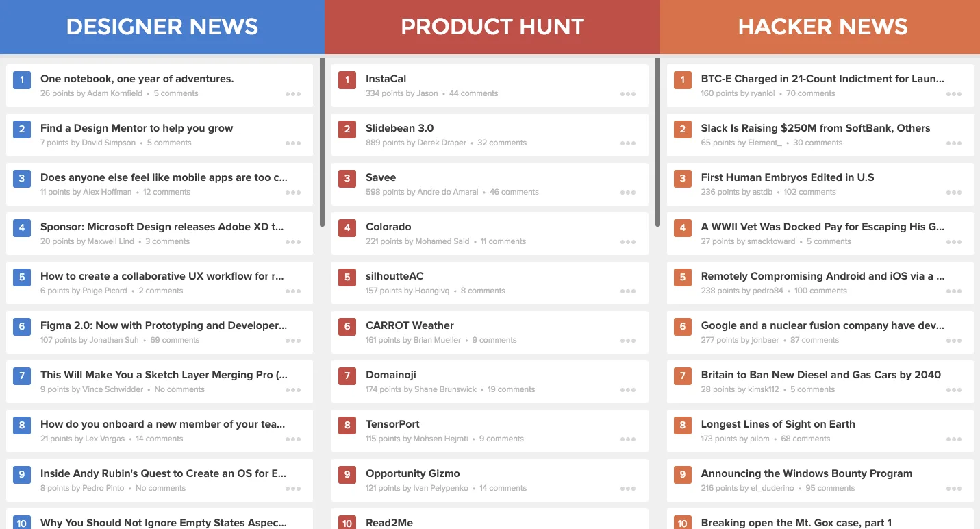Open ellipsis for 'How do you onboard a new member'

pyautogui.click(x=293, y=439)
